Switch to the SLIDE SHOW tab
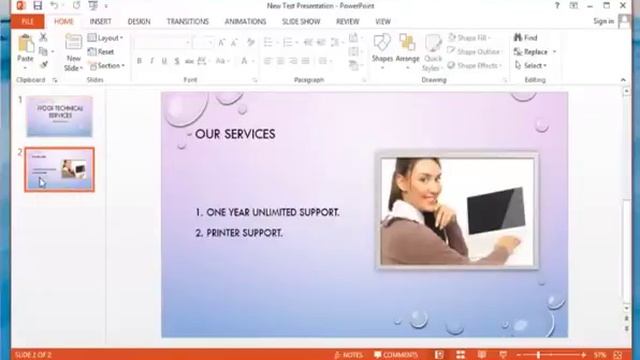 301,21
